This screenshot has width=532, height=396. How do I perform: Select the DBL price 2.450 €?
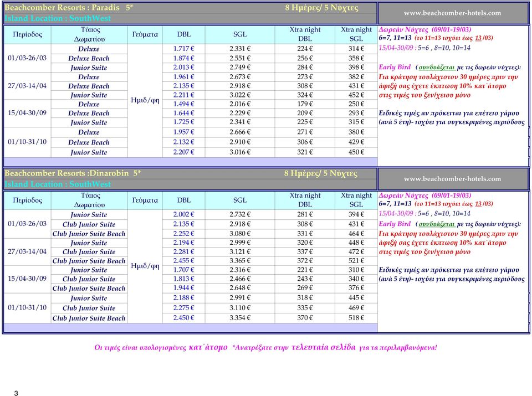click(x=183, y=318)
